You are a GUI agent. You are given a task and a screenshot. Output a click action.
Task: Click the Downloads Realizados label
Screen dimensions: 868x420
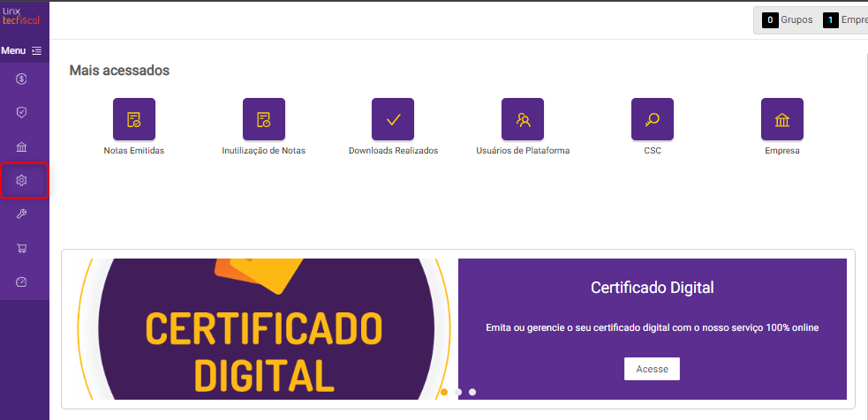393,151
